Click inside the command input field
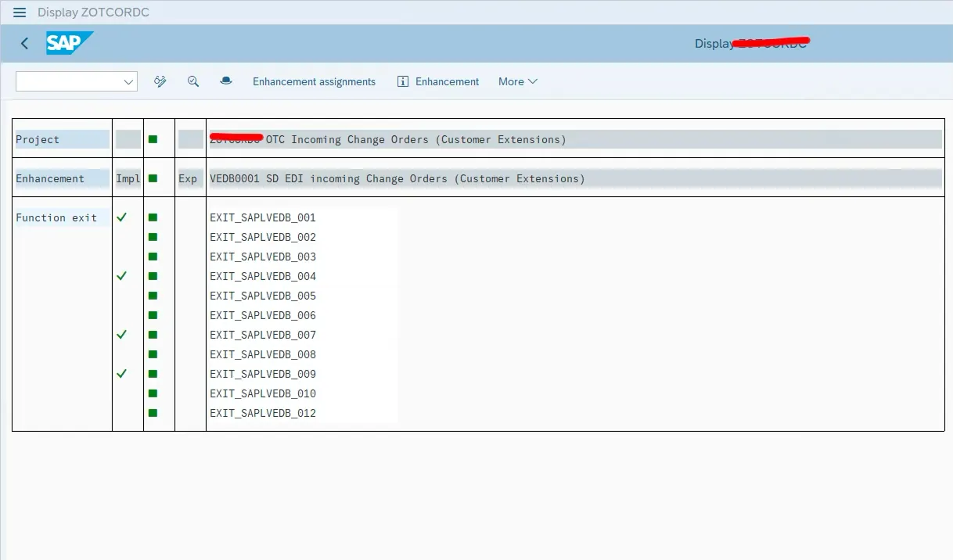 68,81
